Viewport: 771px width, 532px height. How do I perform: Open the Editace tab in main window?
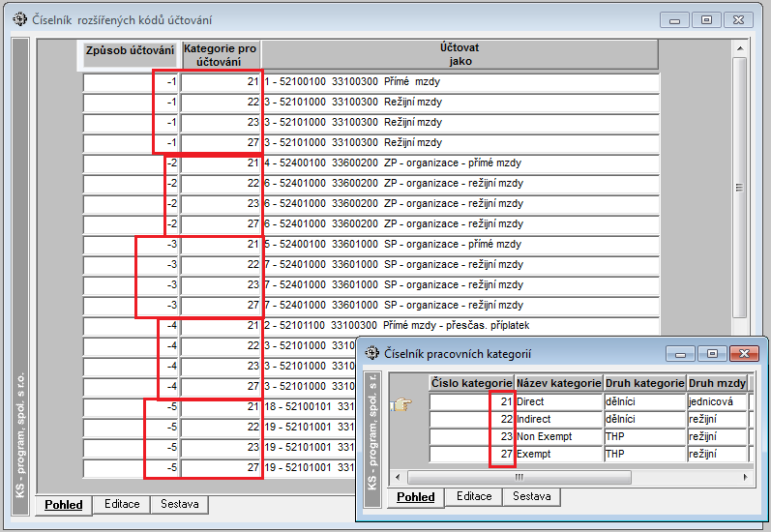coord(122,504)
